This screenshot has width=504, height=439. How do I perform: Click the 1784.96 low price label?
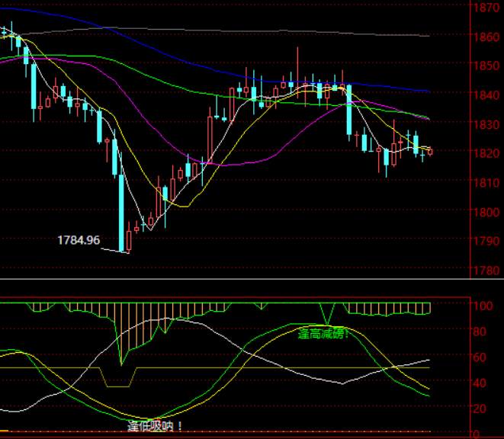tap(79, 240)
